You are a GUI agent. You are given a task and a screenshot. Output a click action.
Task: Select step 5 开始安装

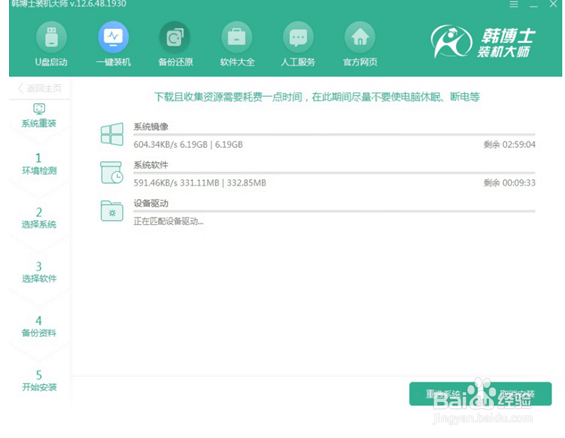[x=39, y=381]
